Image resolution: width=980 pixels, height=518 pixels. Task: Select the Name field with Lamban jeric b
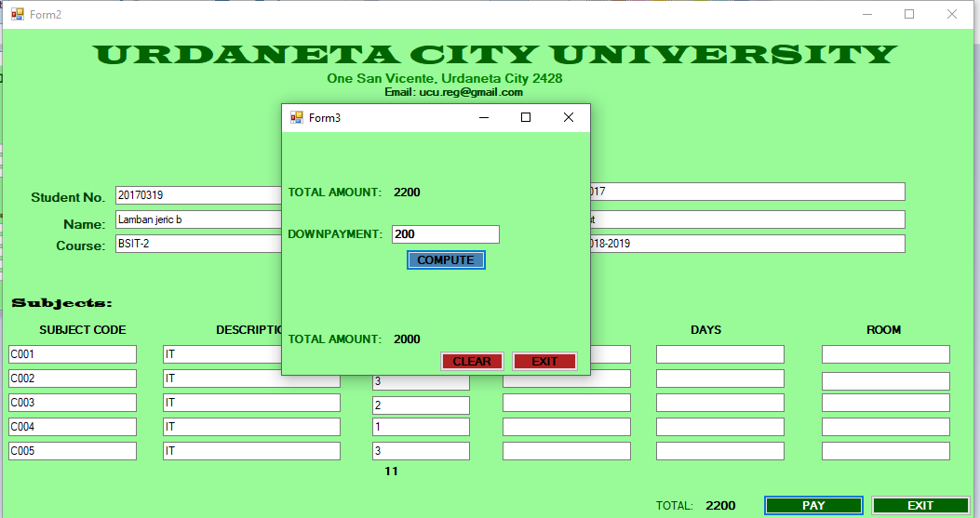point(197,219)
